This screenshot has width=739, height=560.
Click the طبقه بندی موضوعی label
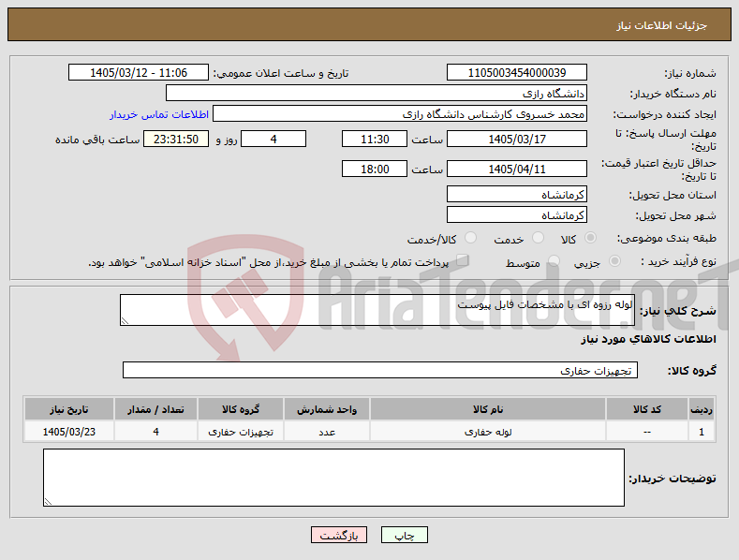[667, 238]
